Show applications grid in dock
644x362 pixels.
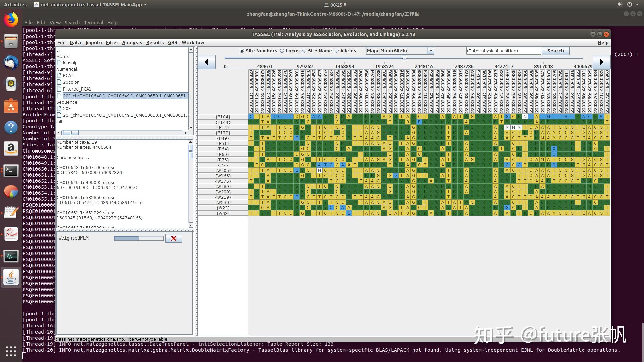[x=11, y=351]
